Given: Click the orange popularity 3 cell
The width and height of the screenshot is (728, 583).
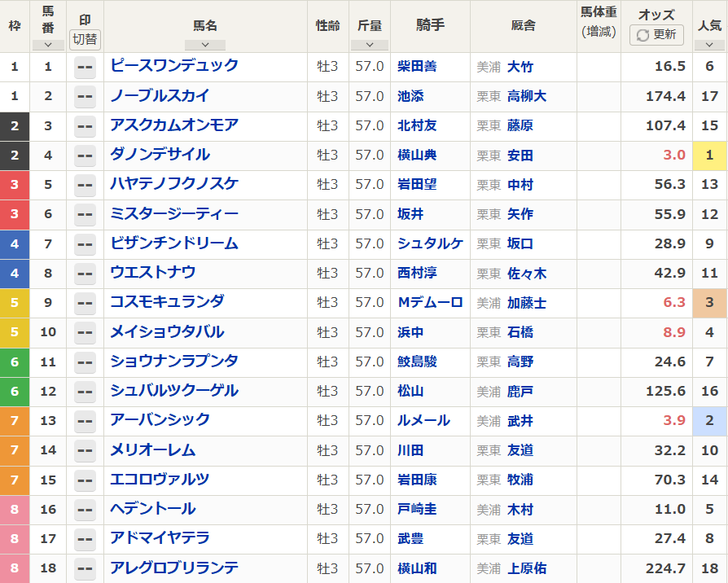Looking at the screenshot, I should pyautogui.click(x=709, y=303).
